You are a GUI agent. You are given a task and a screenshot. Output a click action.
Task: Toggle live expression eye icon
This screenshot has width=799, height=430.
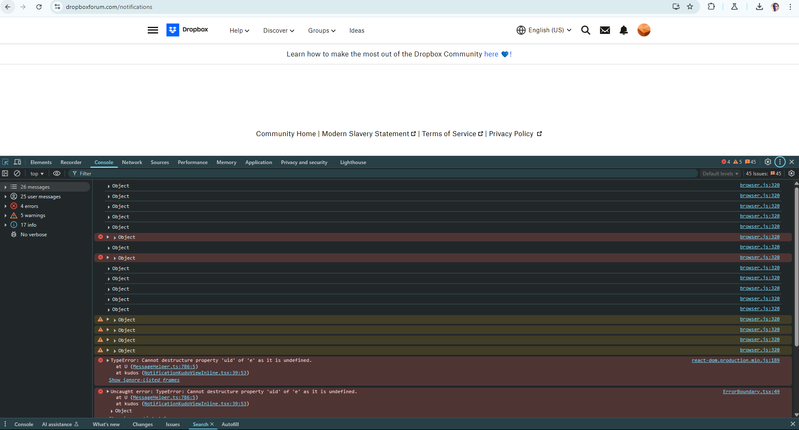point(57,173)
